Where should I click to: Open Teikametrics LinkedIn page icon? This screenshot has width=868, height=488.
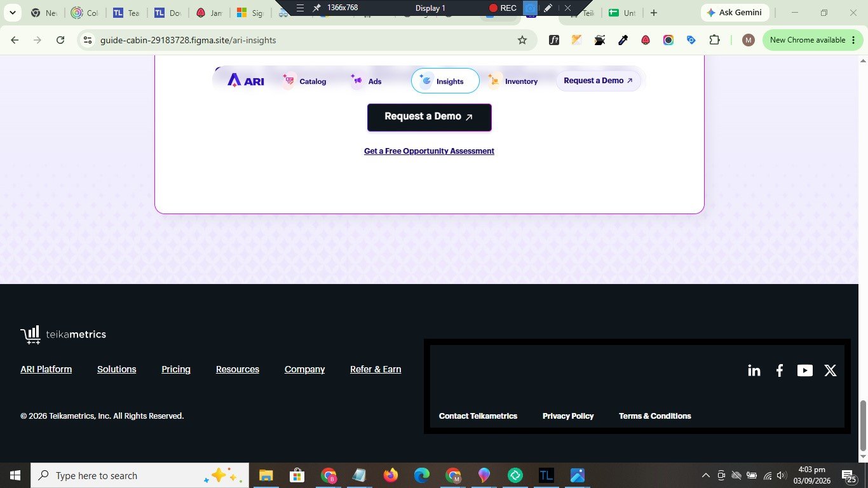(x=754, y=370)
